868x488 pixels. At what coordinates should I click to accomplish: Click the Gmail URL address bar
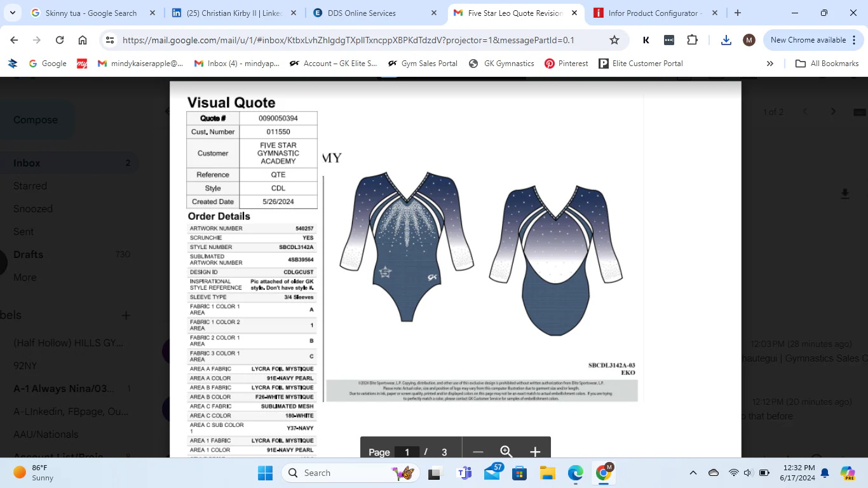(348, 40)
